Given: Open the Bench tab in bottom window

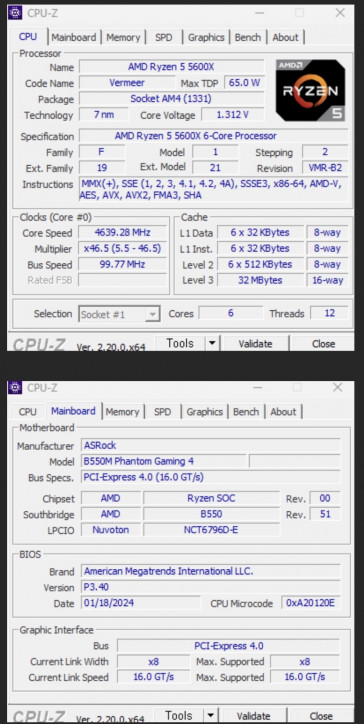Looking at the screenshot, I should coord(246,411).
